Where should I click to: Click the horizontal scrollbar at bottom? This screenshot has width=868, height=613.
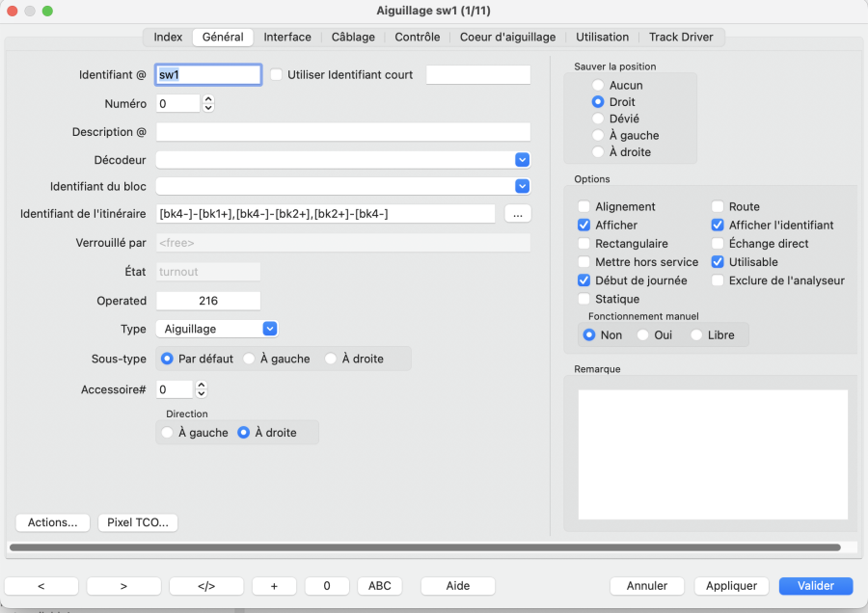click(424, 547)
